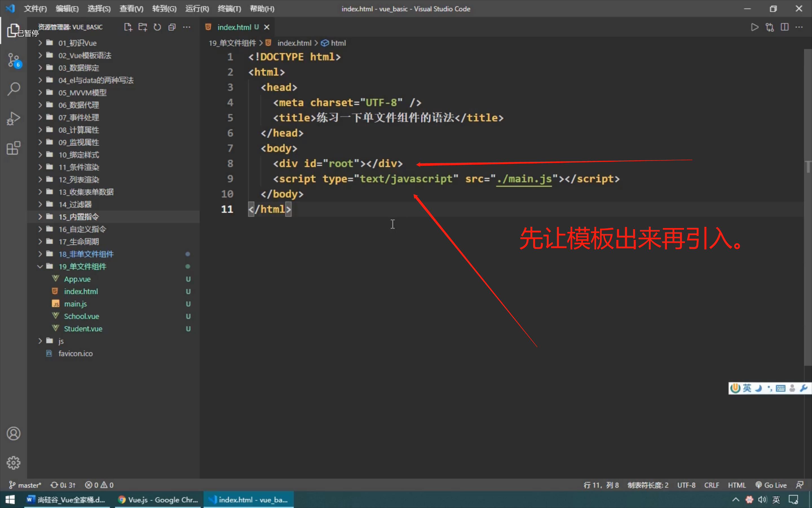Image resolution: width=812 pixels, height=508 pixels.
Task: Expand the 08_计算属性 folder
Action: (x=113, y=130)
